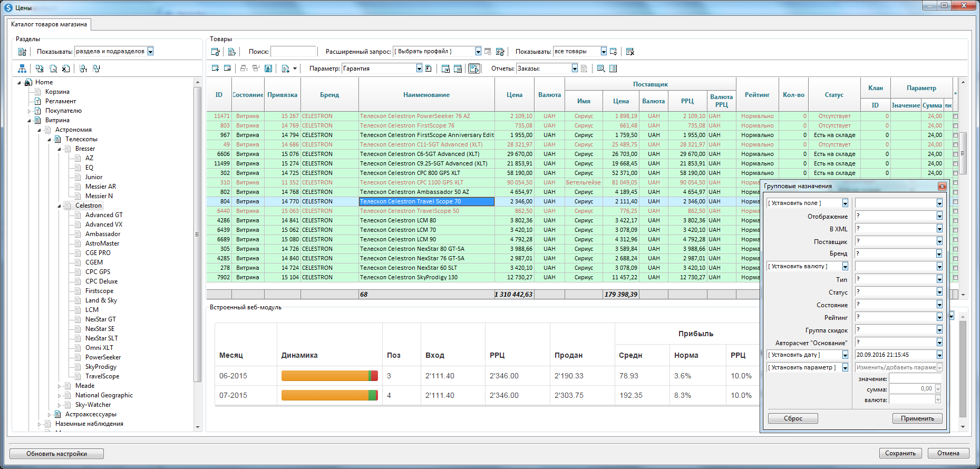Click the Применить button
Image resolution: width=980 pixels, height=469 pixels.
(917, 418)
